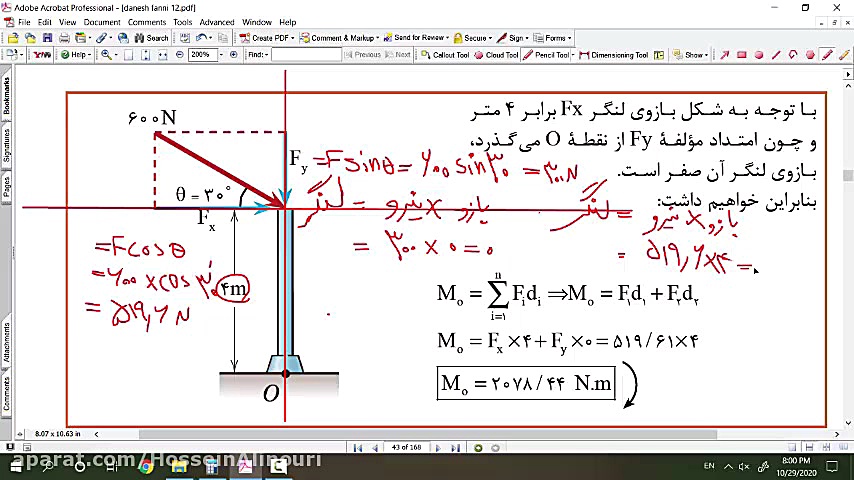854x480 pixels.
Task: Click the zoom percentage 200% field
Action: [x=203, y=55]
